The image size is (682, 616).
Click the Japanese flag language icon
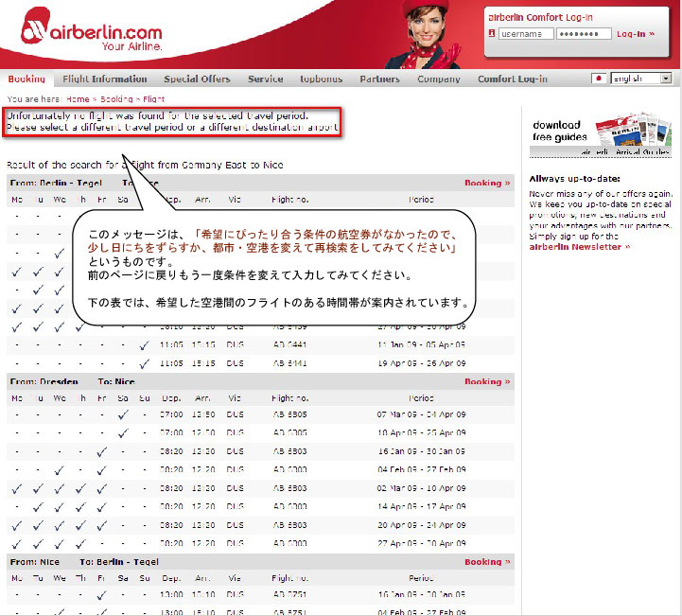coord(600,79)
